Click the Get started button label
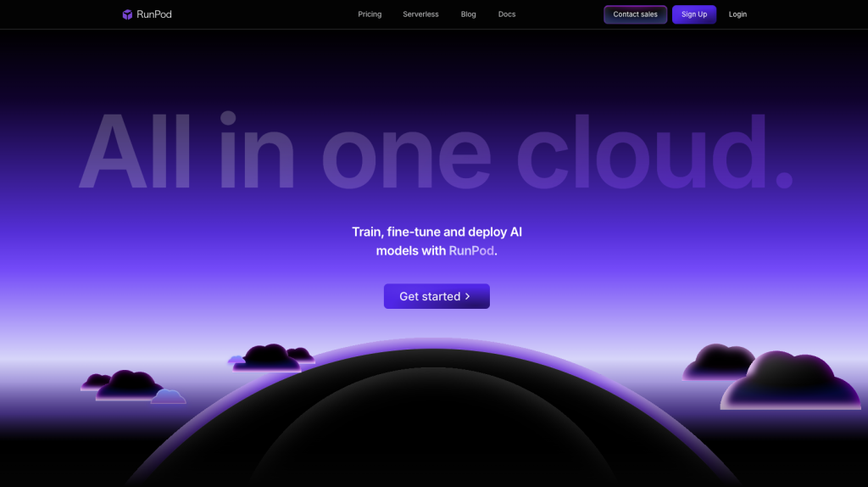 [429, 297]
